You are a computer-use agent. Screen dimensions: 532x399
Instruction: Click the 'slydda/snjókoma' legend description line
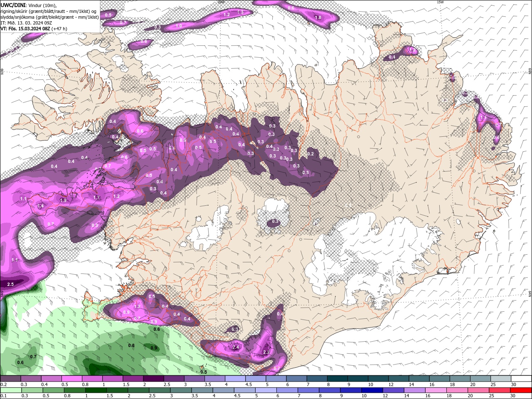[x=49, y=17]
